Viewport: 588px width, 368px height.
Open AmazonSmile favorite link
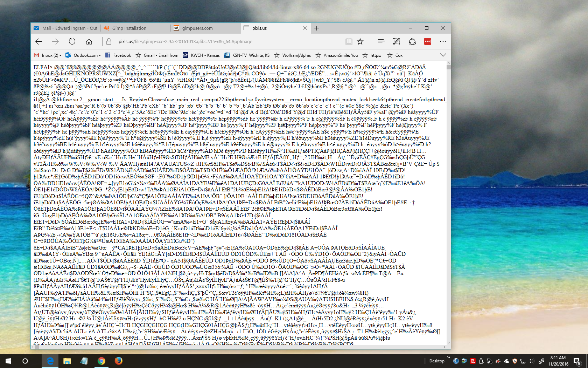point(337,55)
